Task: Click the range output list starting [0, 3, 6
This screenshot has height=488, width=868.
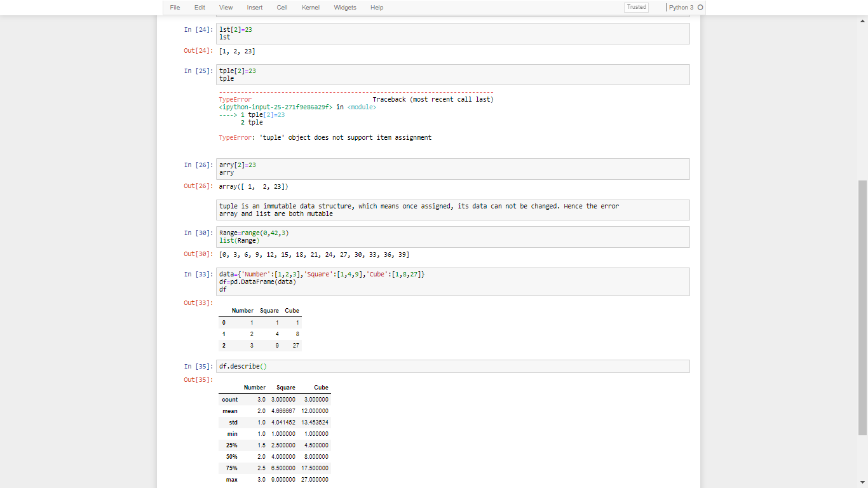Action: tap(314, 255)
